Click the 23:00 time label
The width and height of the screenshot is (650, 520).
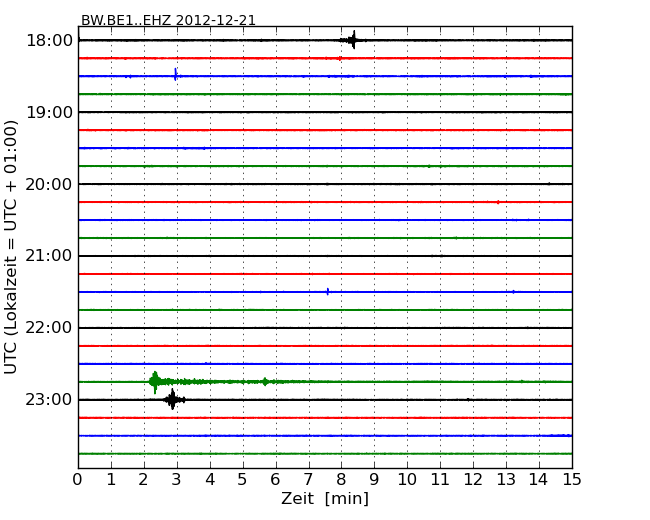click(x=49, y=400)
